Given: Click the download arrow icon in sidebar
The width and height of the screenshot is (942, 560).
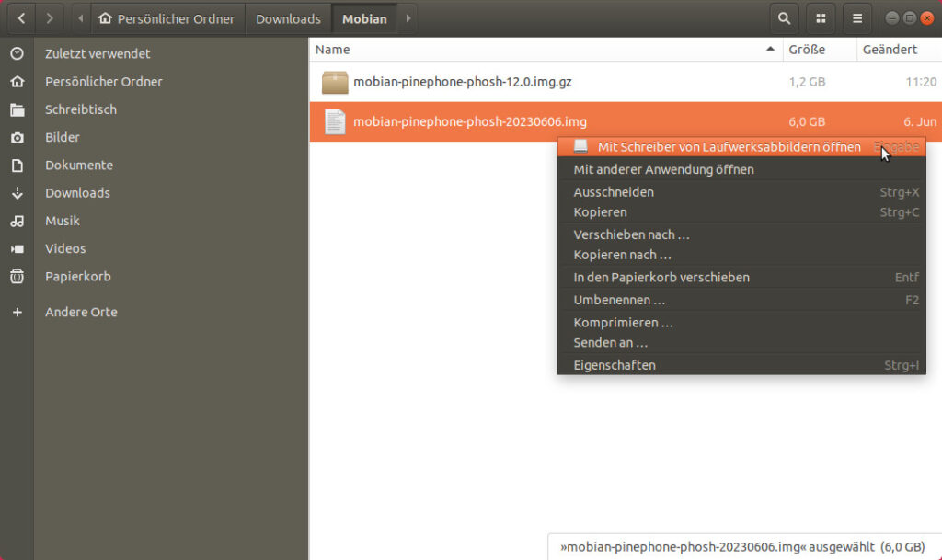Looking at the screenshot, I should 17,193.
